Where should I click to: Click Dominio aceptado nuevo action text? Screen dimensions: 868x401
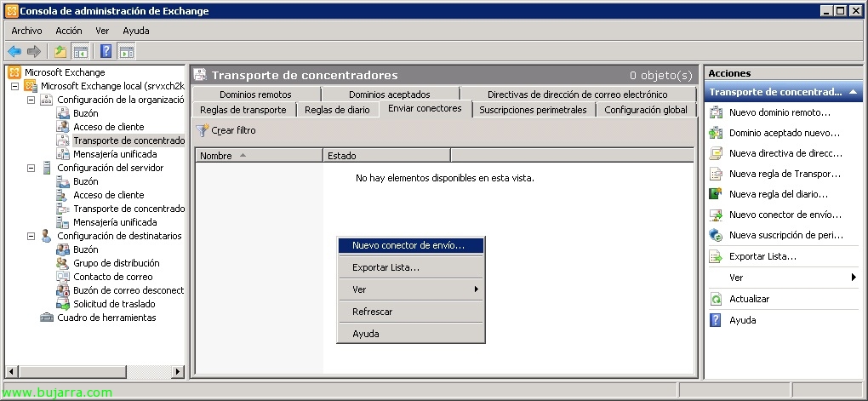pyautogui.click(x=785, y=133)
